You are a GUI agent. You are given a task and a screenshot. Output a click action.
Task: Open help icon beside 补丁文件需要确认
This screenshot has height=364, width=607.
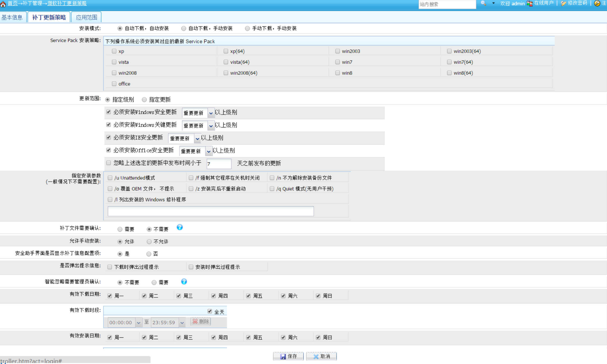(180, 227)
